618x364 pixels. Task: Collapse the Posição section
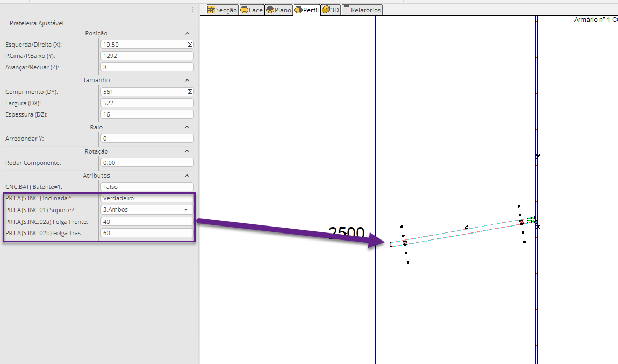pyautogui.click(x=187, y=33)
